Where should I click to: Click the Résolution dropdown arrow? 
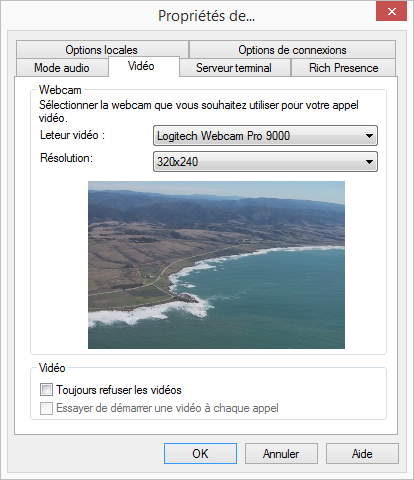point(369,162)
